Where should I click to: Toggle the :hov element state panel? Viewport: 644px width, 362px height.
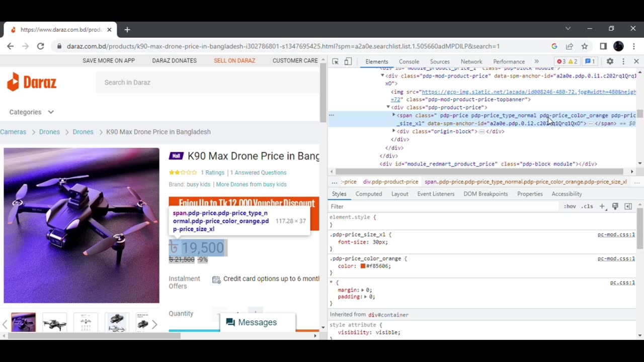tap(570, 206)
